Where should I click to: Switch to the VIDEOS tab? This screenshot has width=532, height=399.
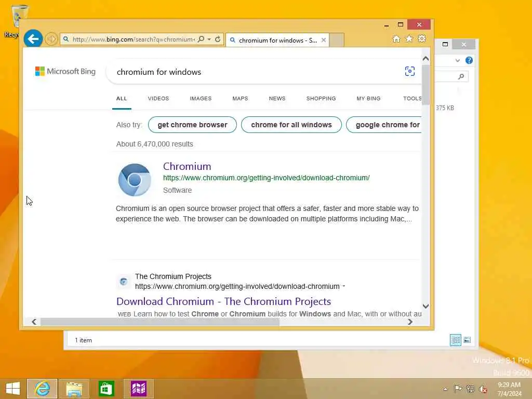click(158, 98)
